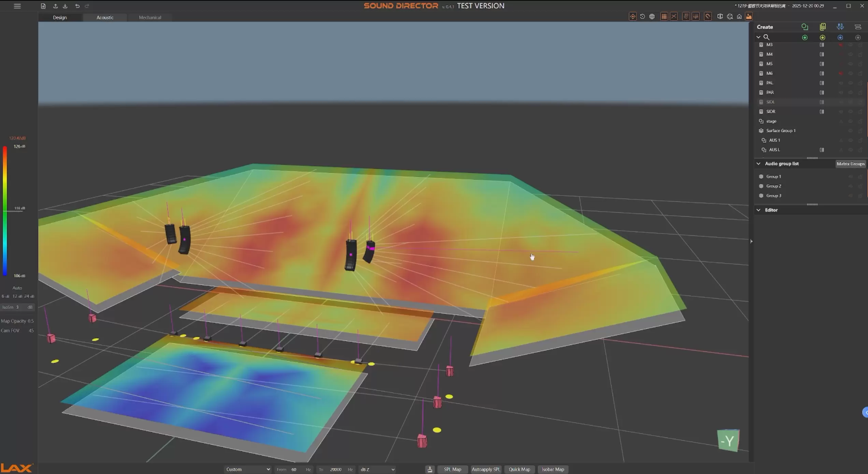Open the Custom frequency preset dropdown

click(248, 469)
